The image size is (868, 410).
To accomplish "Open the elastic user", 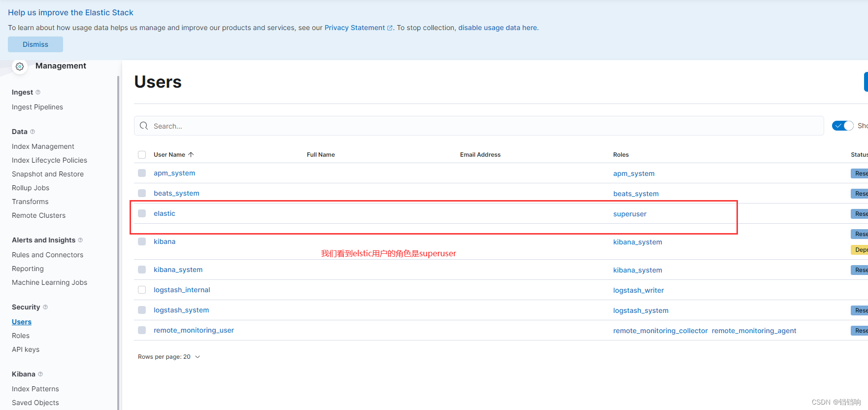I will click(165, 213).
